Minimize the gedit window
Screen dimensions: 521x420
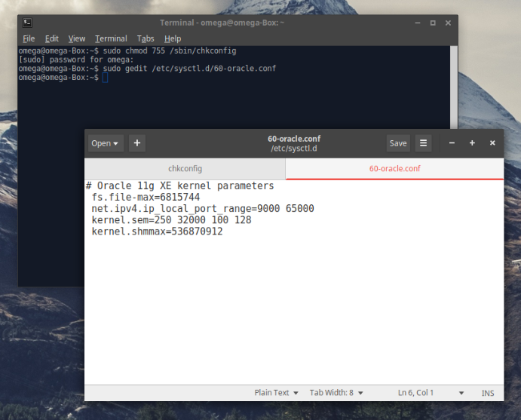coord(452,143)
